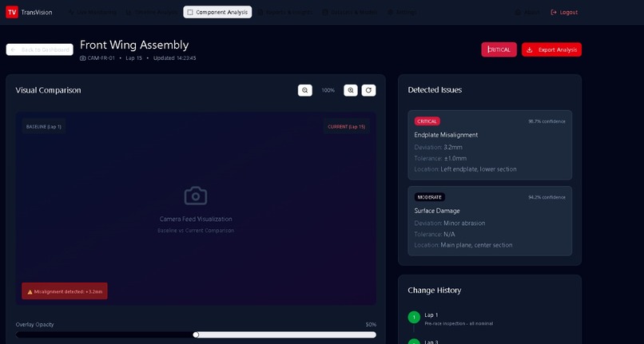Click the Detected Issues heading
The image size is (644, 344).
point(435,90)
